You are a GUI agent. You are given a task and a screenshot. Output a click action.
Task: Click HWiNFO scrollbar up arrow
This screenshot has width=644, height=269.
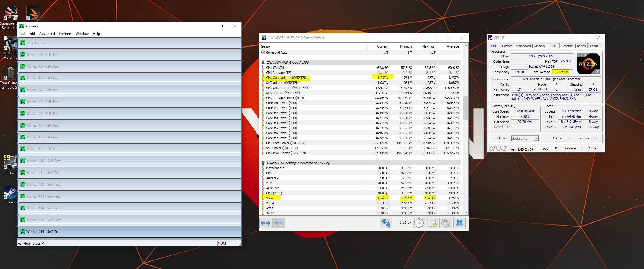pyautogui.click(x=465, y=45)
